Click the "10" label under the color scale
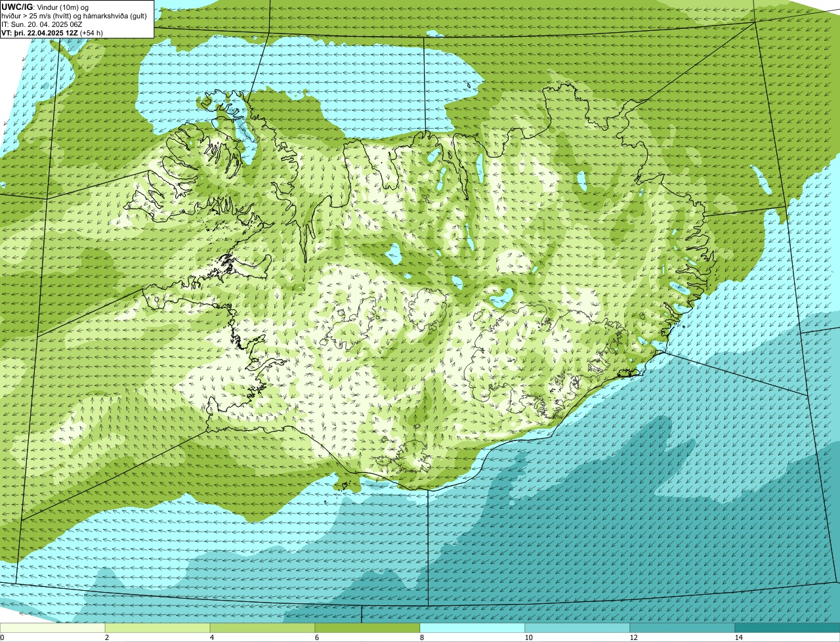Screen dimensions: 840x642 [528, 637]
